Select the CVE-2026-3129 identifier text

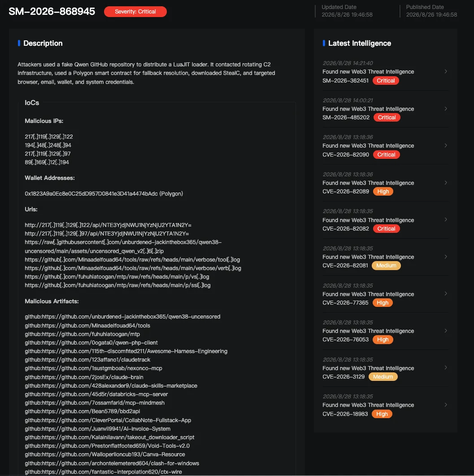pyautogui.click(x=344, y=377)
